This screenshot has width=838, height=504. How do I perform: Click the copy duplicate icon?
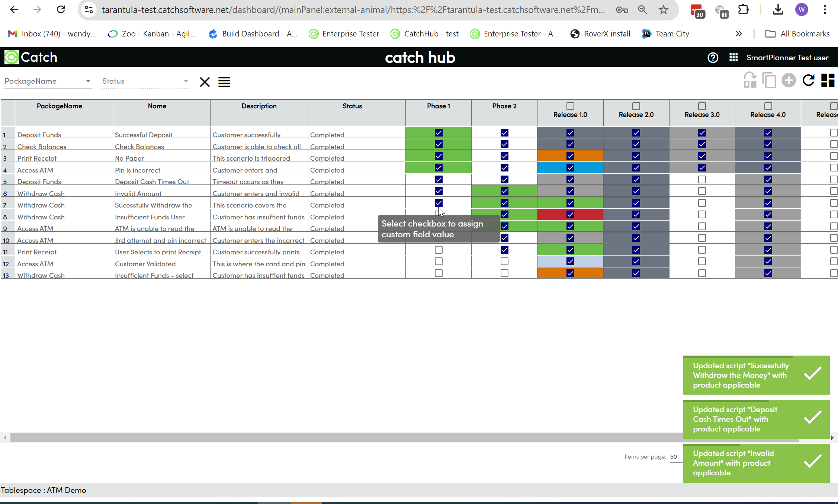pos(769,80)
